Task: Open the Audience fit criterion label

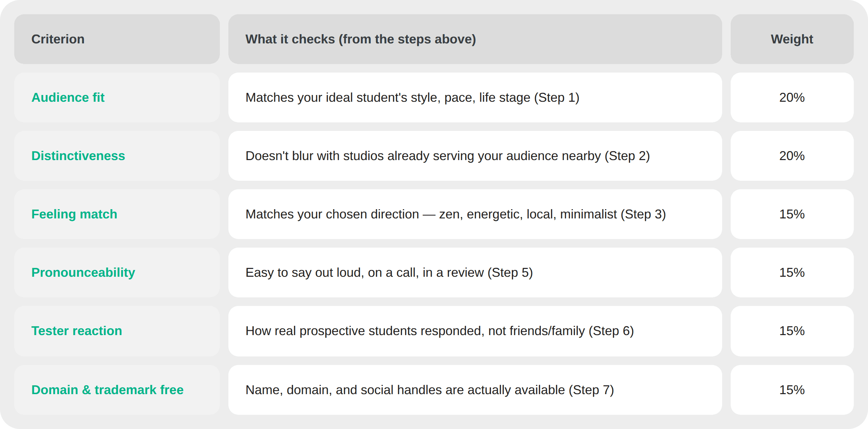Action: [68, 97]
